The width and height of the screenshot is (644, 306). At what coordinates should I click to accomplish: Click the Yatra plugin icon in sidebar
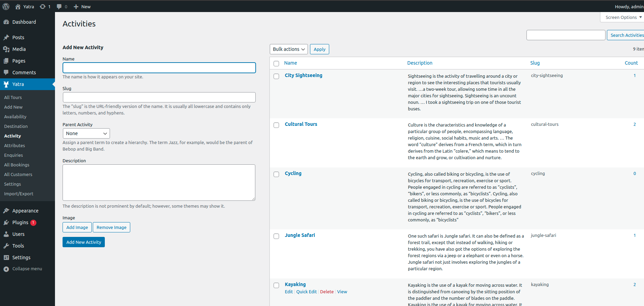pos(6,84)
